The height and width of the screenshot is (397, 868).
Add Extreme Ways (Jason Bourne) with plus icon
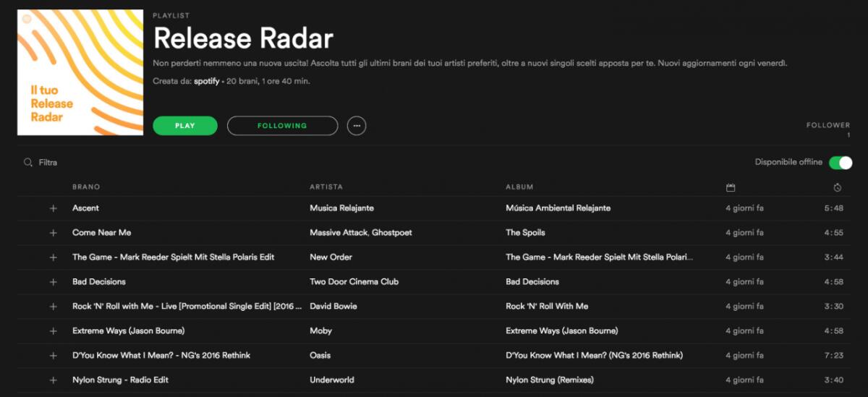click(53, 331)
